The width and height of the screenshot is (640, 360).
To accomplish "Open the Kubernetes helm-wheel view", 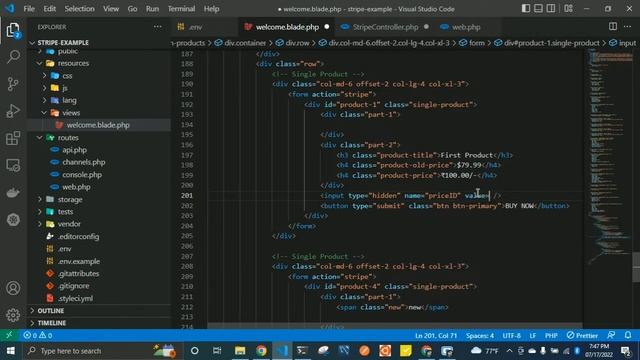I will click(13, 220).
